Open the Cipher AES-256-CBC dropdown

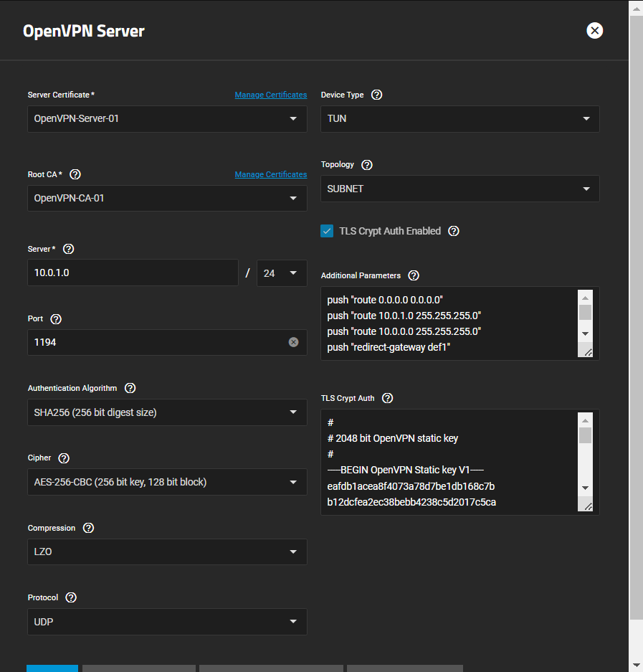[167, 482]
